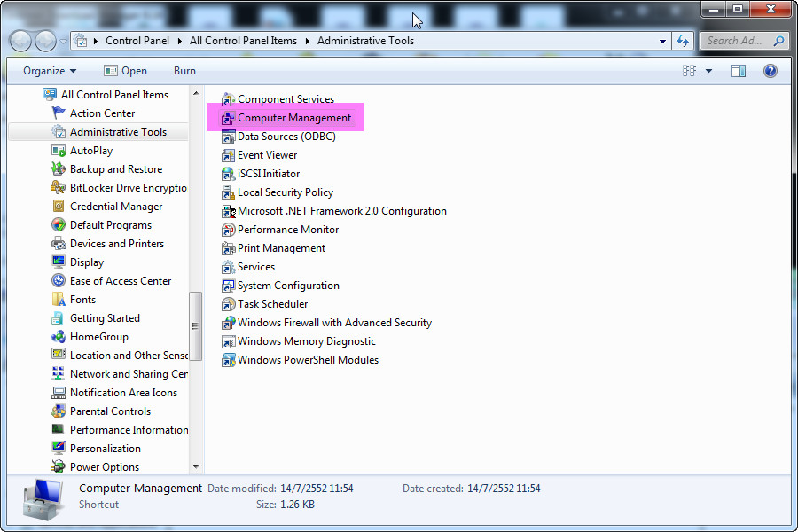798x532 pixels.
Task: Click navigation pane scrollbar thumb
Action: [x=195, y=325]
